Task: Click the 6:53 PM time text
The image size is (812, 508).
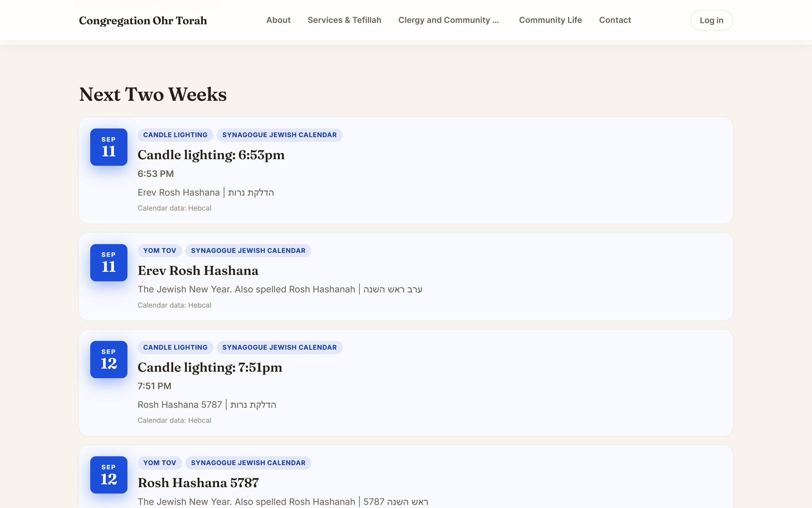Action: [156, 174]
